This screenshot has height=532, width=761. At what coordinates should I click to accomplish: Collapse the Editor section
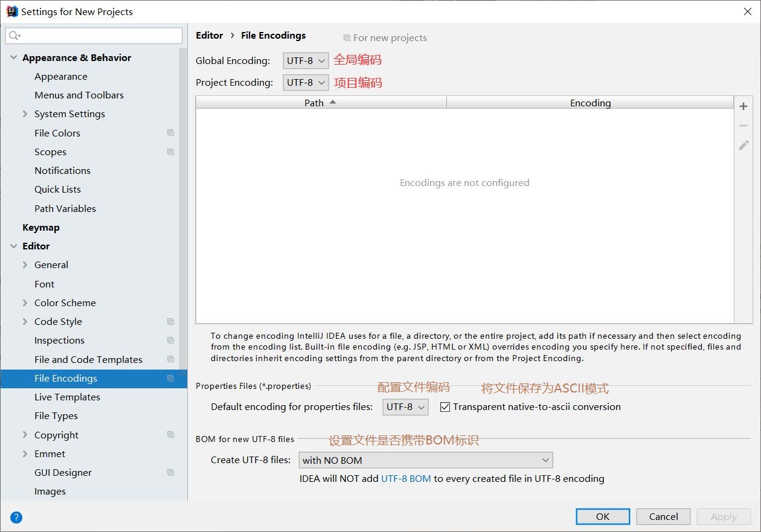(x=14, y=246)
